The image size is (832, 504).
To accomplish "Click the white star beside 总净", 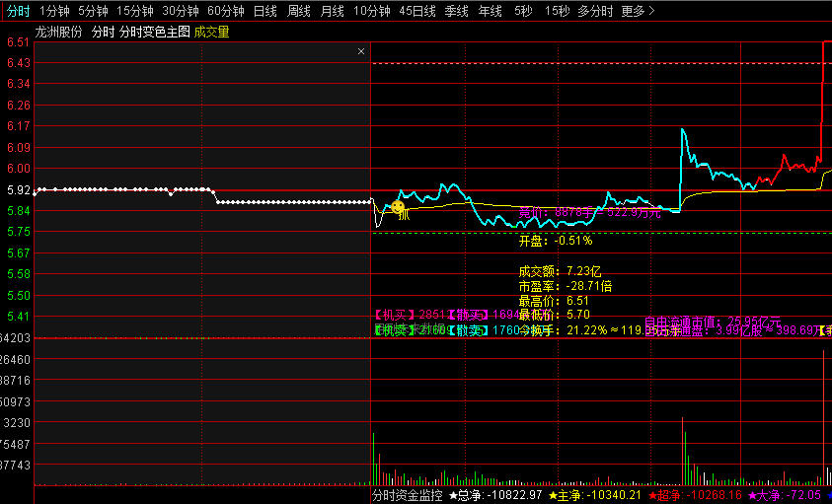I will click(453, 495).
